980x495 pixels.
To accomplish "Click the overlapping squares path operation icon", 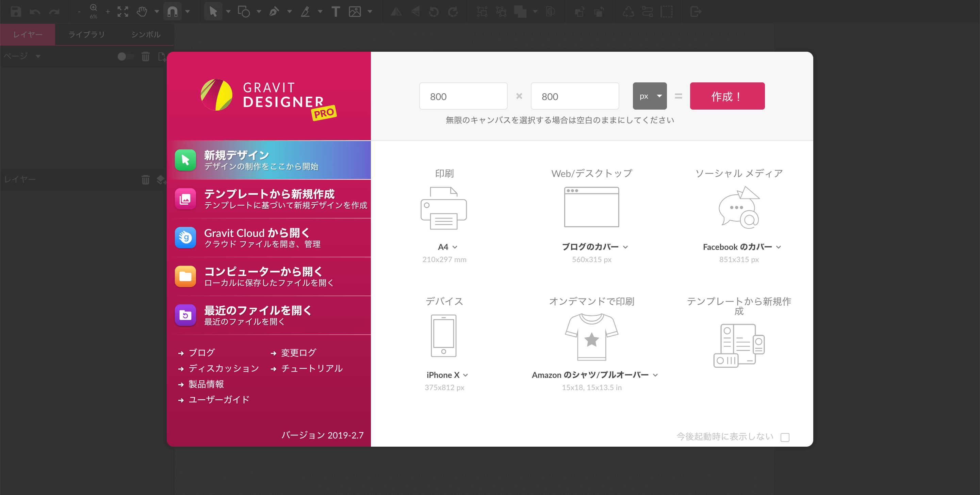I will tap(520, 12).
